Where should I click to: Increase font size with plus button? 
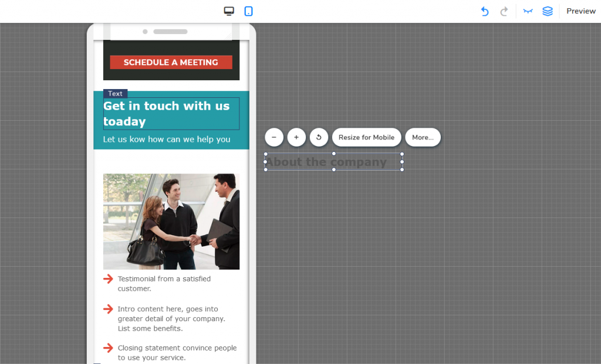(296, 137)
